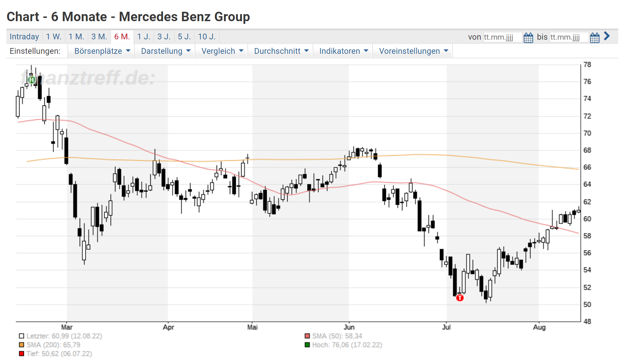Click the 'Apr' x-axis month label
This screenshot has width=626, height=364.
(168, 327)
